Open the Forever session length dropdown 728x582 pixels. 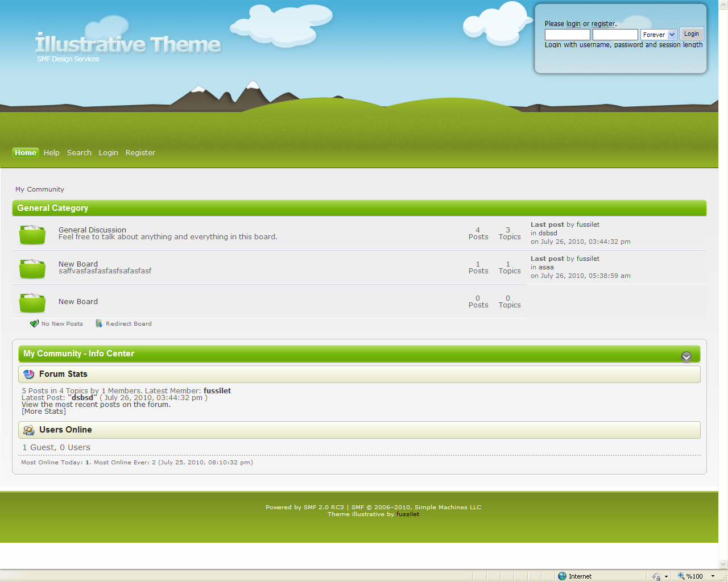[x=672, y=35]
